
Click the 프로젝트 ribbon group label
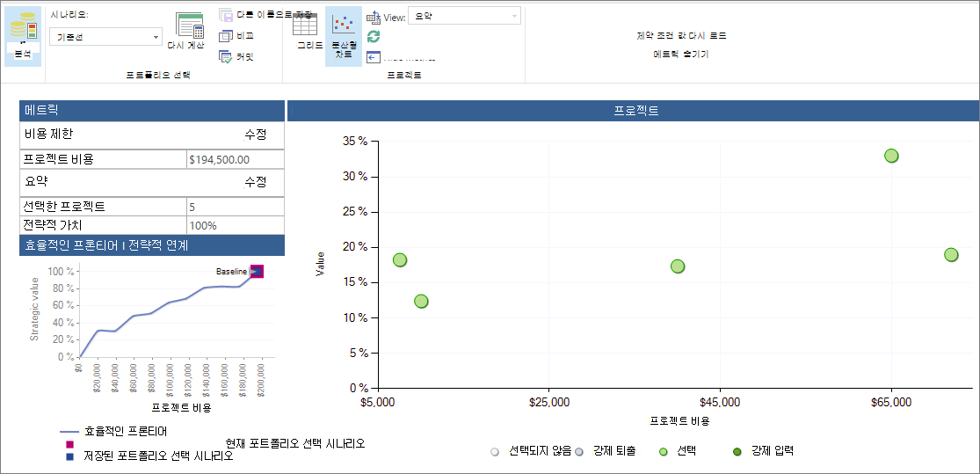403,75
